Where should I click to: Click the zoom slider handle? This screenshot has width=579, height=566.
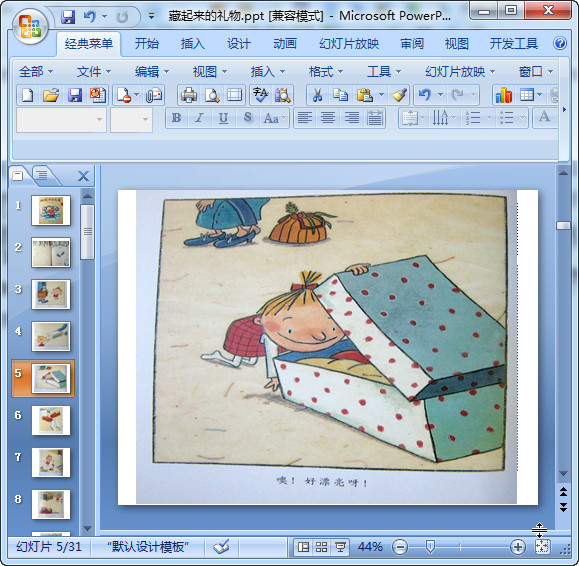(430, 546)
